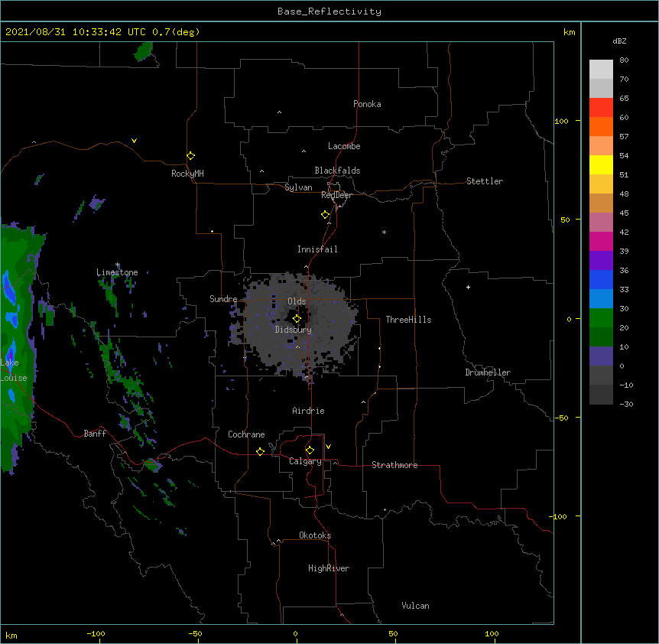Click the Cochrane label
The width and height of the screenshot is (659, 644).
click(x=246, y=434)
